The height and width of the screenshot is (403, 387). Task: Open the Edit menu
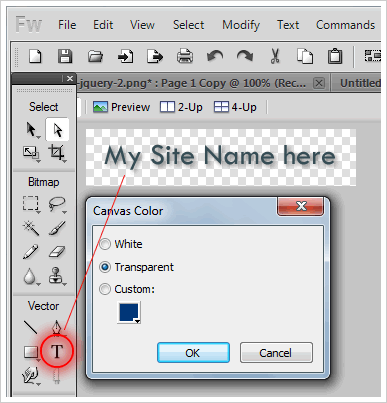pos(103,25)
